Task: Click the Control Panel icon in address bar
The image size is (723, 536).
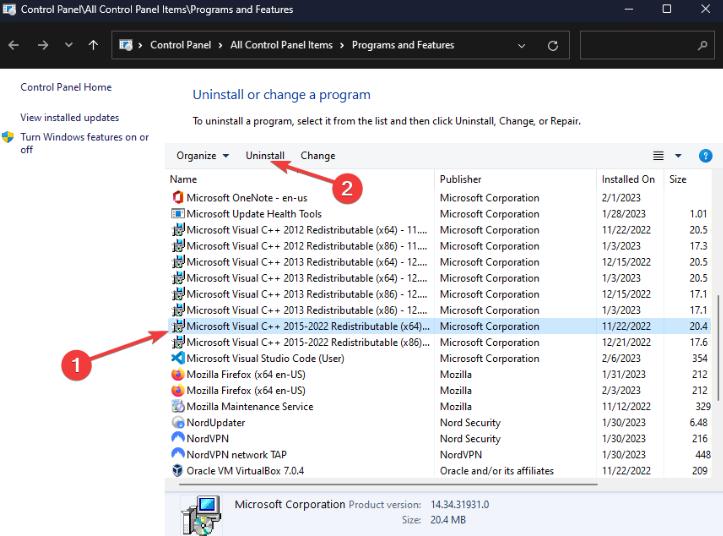Action: point(126,45)
